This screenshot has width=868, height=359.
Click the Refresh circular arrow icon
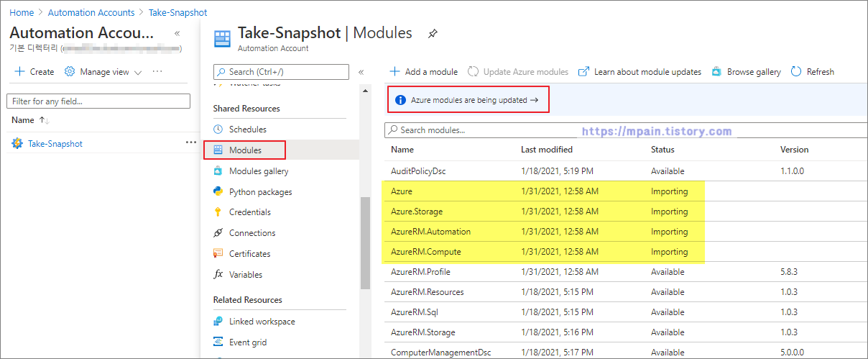click(x=796, y=71)
